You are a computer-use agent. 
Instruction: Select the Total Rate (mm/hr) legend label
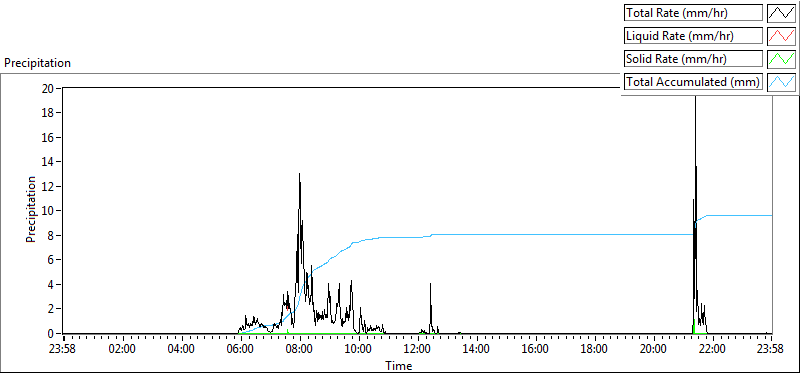693,13
